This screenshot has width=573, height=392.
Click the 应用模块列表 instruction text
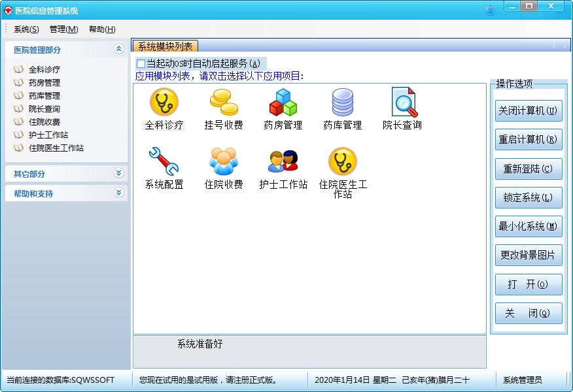point(220,76)
